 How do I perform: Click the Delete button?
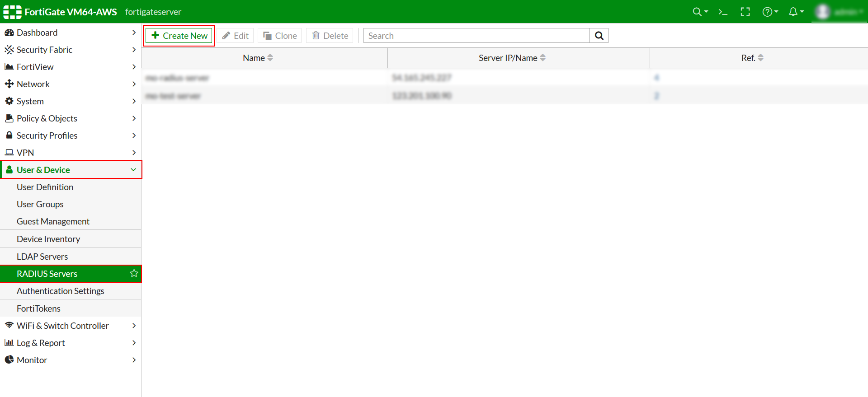click(x=330, y=36)
